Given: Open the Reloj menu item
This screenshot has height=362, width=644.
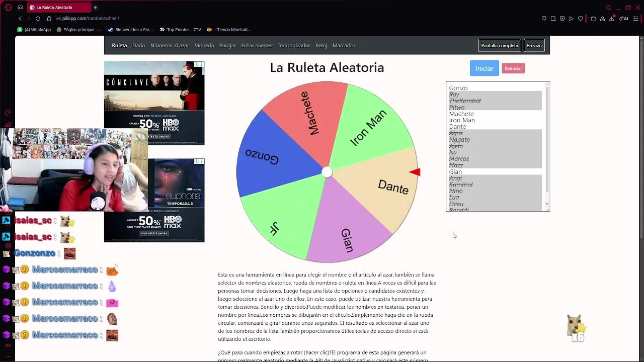Looking at the screenshot, I should (x=321, y=45).
